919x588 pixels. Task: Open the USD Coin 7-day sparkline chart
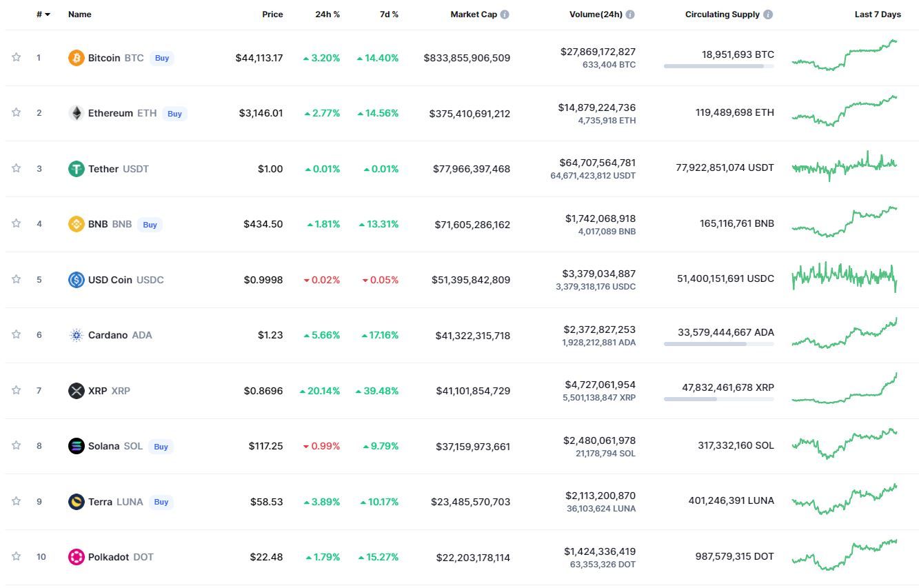tap(845, 277)
